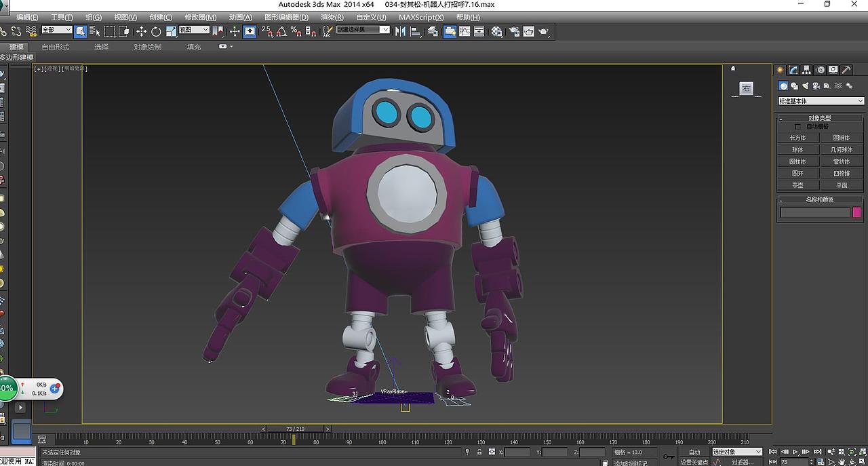
Task: Toggle the Keyboard Shortcut Override icon
Action: pyautogui.click(x=250, y=31)
